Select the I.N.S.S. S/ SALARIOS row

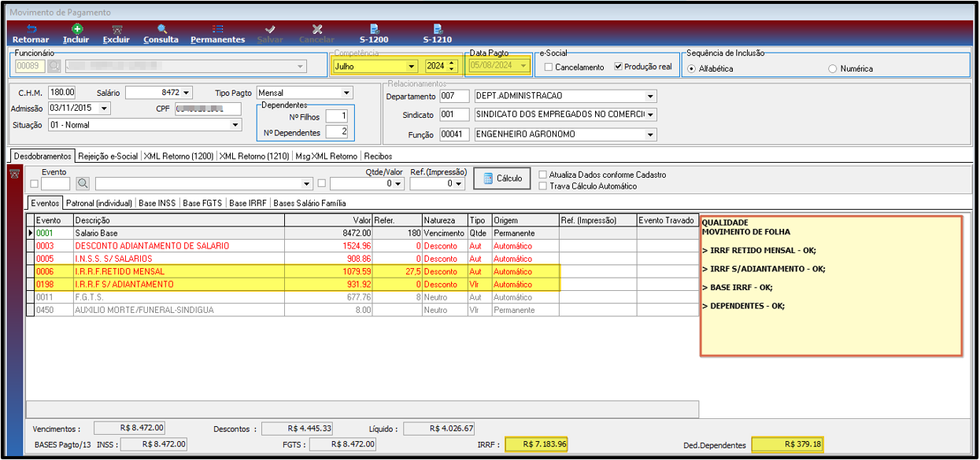pos(362,259)
